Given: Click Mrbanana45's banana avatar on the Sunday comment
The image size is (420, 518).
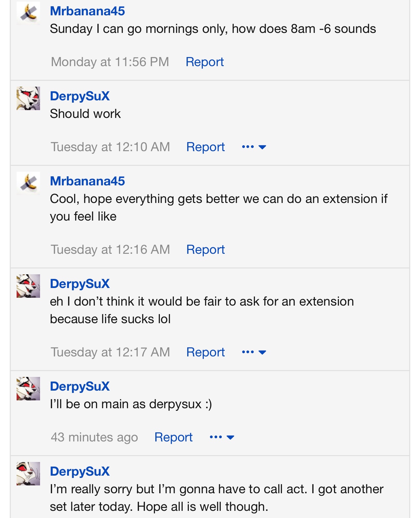Looking at the screenshot, I should tap(28, 13).
